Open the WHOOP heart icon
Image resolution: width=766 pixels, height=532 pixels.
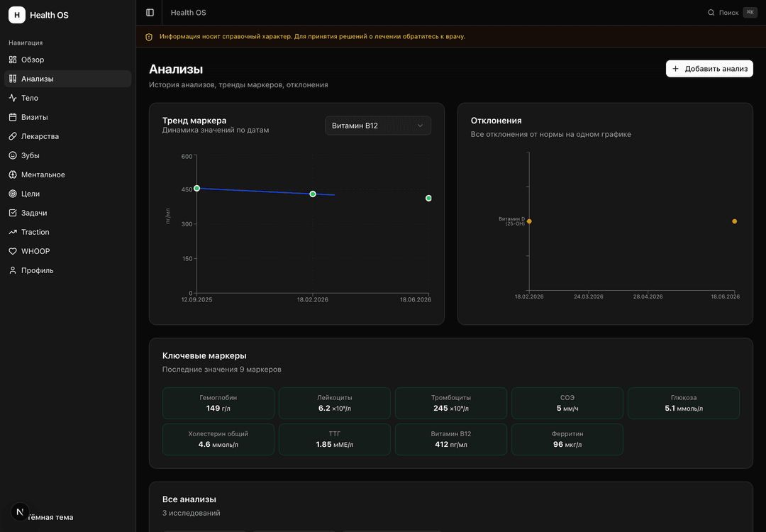click(x=13, y=251)
